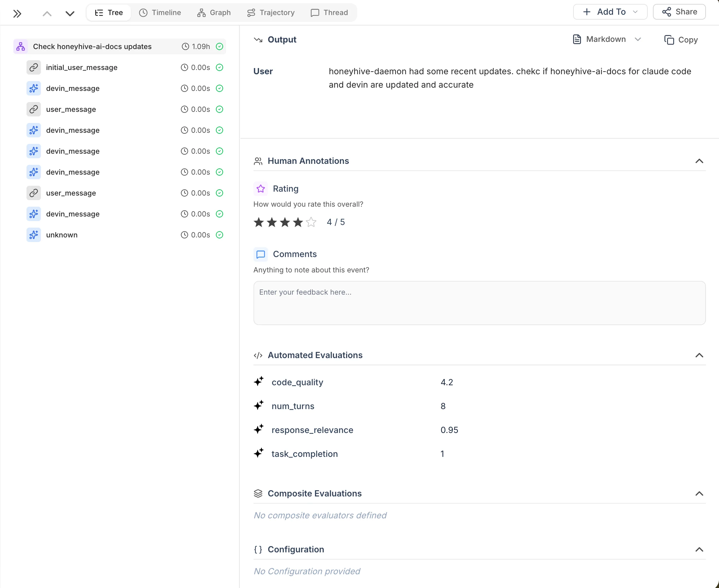The height and width of the screenshot is (588, 719).
Task: Go to previous event with up arrow
Action: tap(47, 13)
